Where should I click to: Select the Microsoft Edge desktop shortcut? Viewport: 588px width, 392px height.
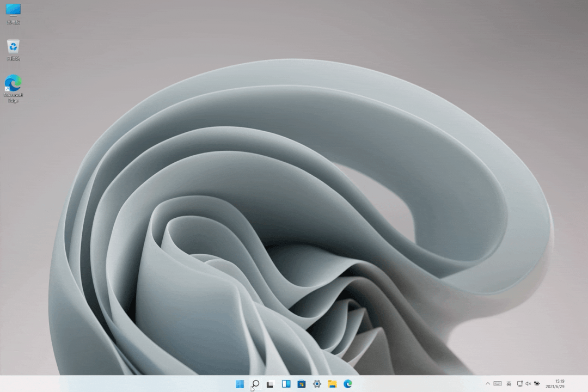click(13, 88)
